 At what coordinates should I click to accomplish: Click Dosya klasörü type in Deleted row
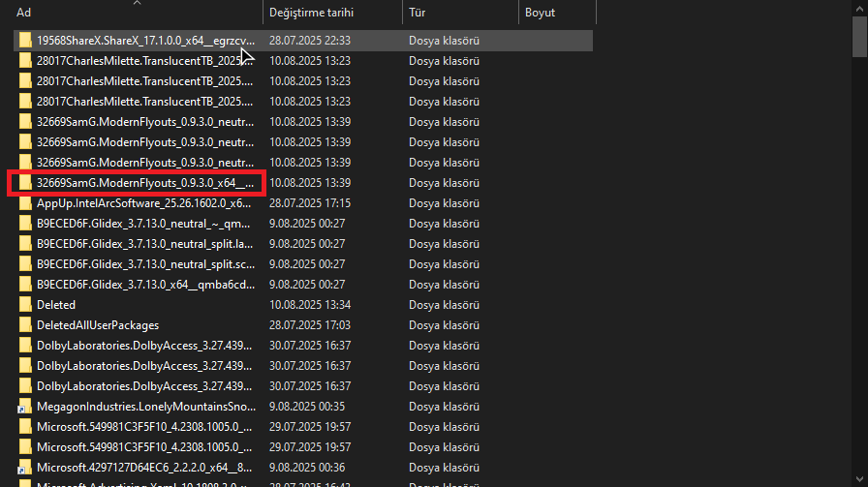pos(444,305)
